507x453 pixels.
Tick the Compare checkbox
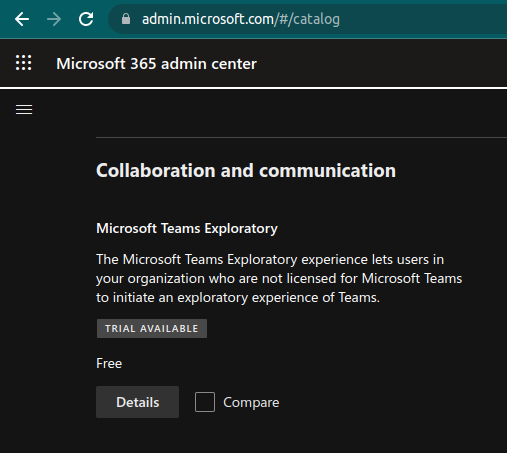click(205, 402)
